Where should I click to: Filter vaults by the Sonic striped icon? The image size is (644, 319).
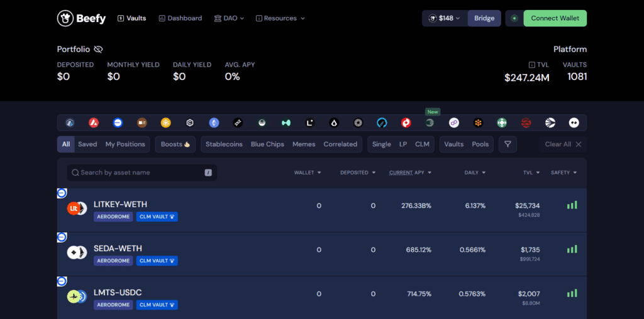(x=550, y=122)
